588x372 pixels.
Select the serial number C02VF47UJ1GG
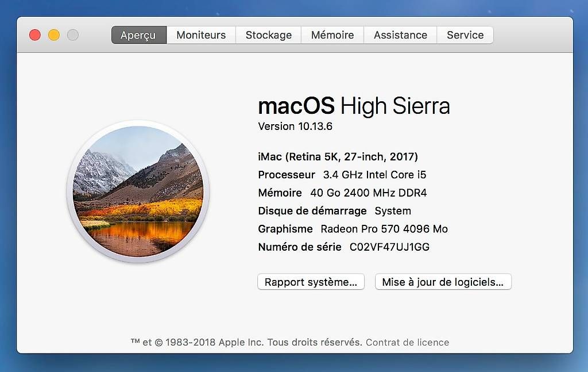(x=389, y=247)
